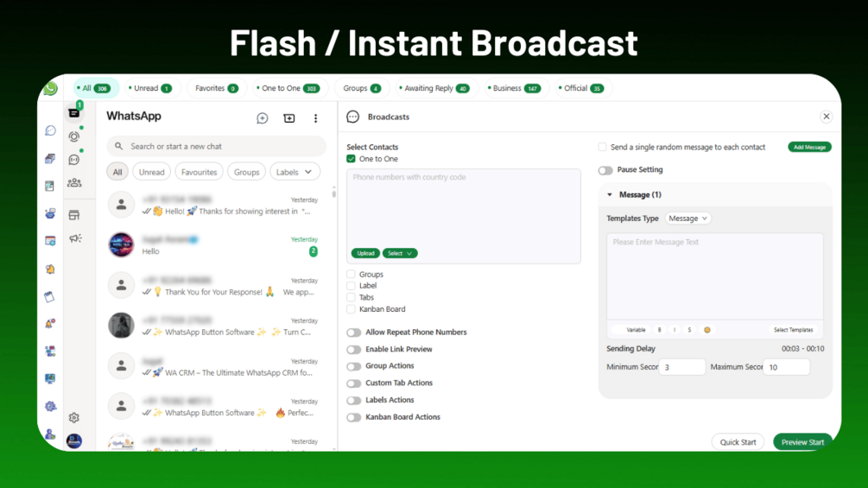
Task: Click the add-box icon next to new chat
Action: click(x=289, y=118)
